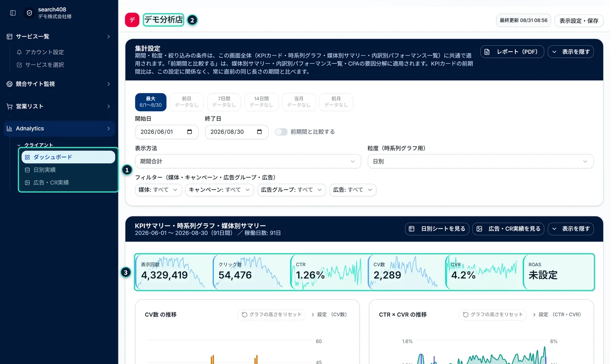Select the 7日間 period preset
Screen dimensions: 610x364
point(224,102)
